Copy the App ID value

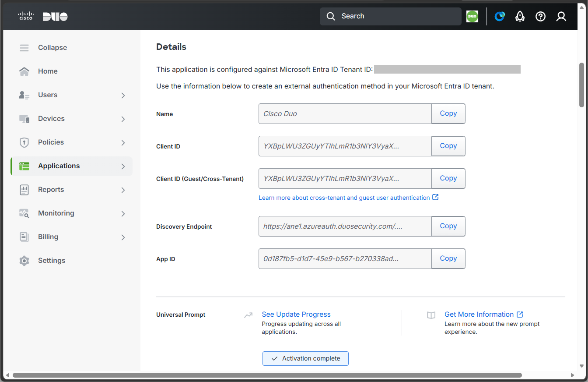coord(448,258)
